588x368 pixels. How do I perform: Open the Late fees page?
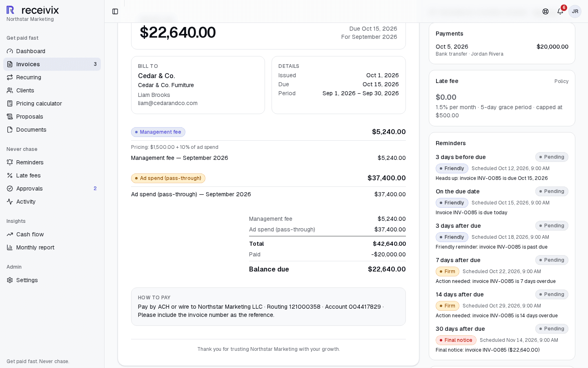[52, 175]
